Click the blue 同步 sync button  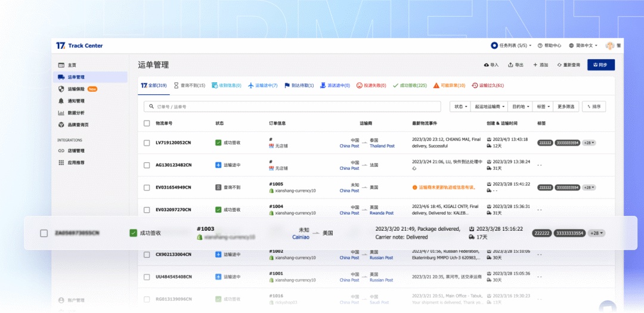coord(601,65)
